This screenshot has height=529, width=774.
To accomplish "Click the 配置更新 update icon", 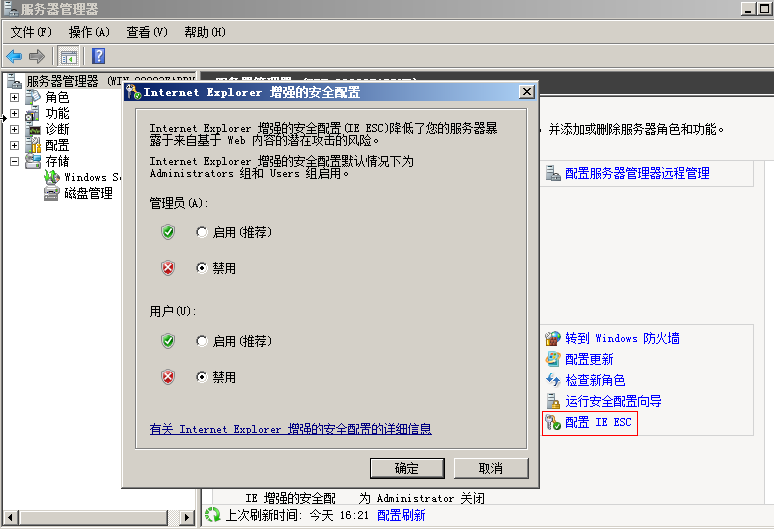I will pyautogui.click(x=553, y=359).
